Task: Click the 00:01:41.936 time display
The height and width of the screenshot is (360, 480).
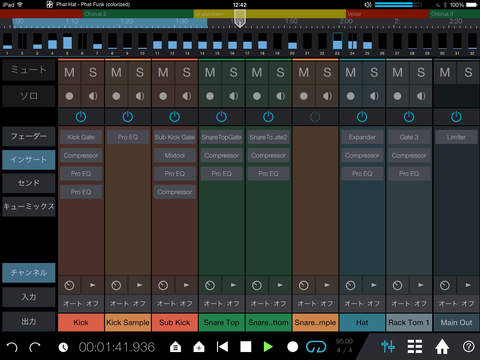Action: coord(117,347)
